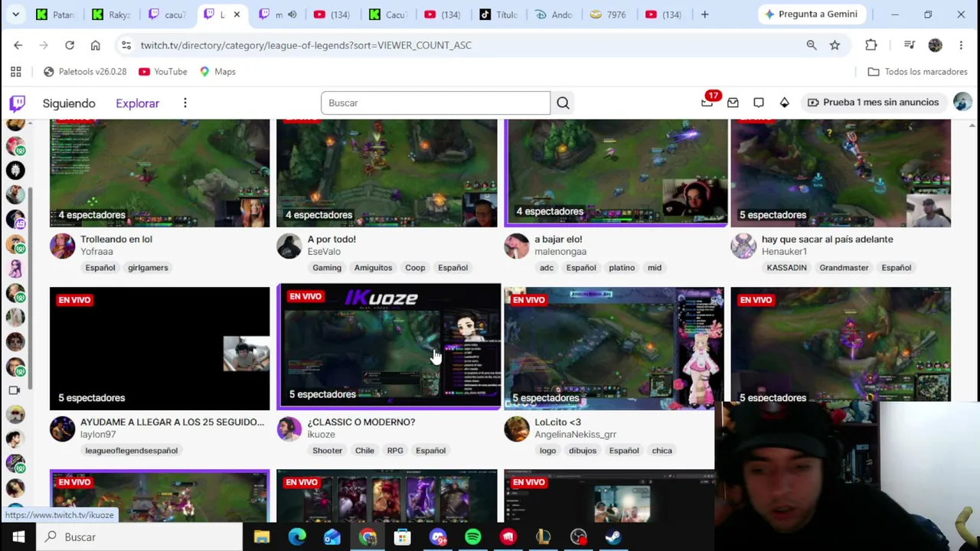This screenshot has height=551, width=980.
Task: Filter by the 'KASSADIN' tag
Action: click(786, 268)
